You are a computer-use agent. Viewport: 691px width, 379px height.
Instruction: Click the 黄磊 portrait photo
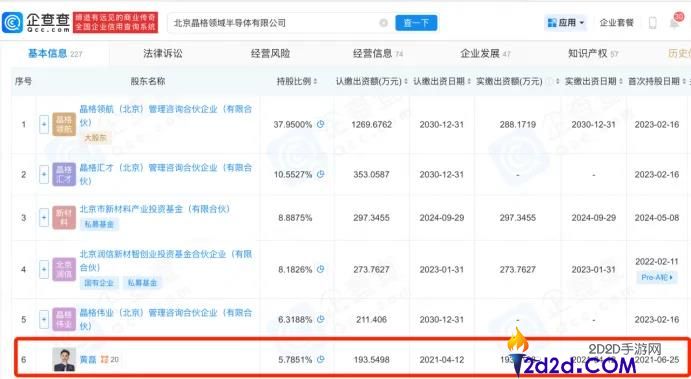click(x=64, y=360)
